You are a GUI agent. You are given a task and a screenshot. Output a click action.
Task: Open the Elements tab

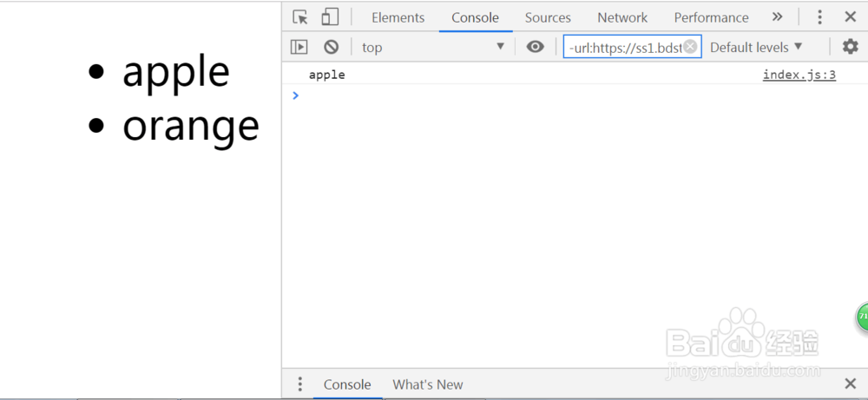click(x=398, y=17)
